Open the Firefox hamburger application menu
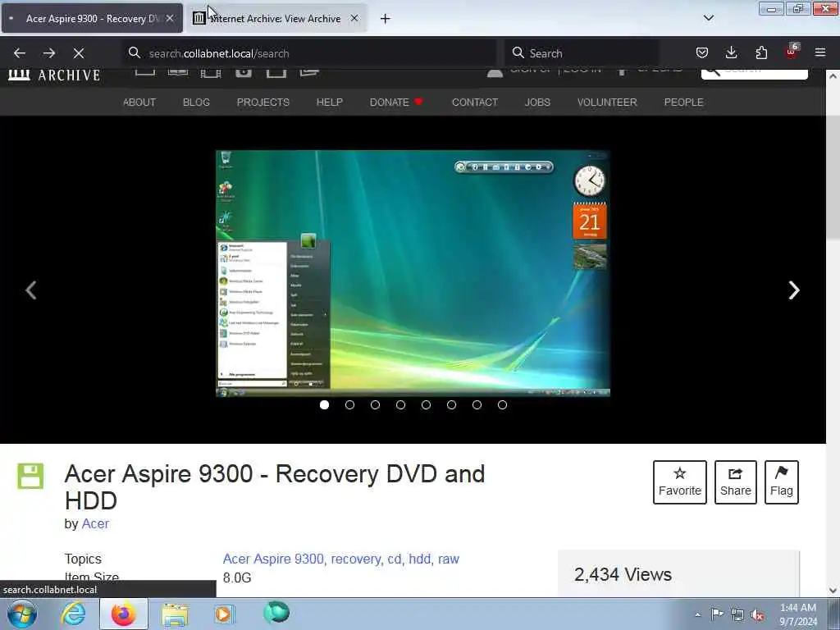This screenshot has height=630, width=840. pos(820,52)
